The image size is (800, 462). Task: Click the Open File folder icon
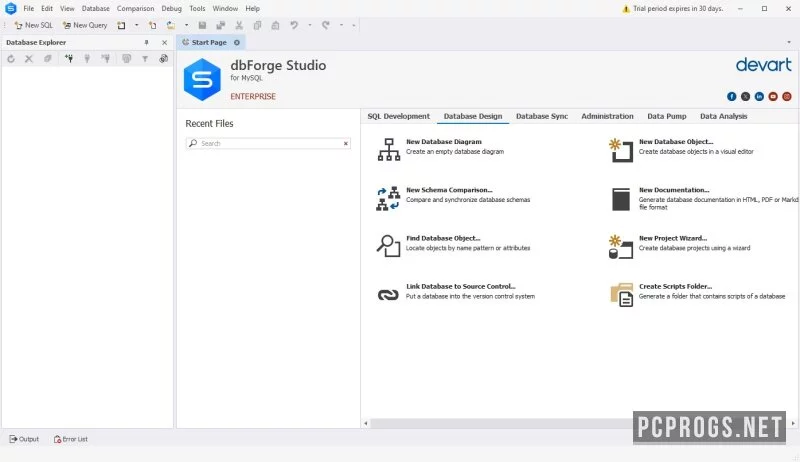pyautogui.click(x=170, y=25)
